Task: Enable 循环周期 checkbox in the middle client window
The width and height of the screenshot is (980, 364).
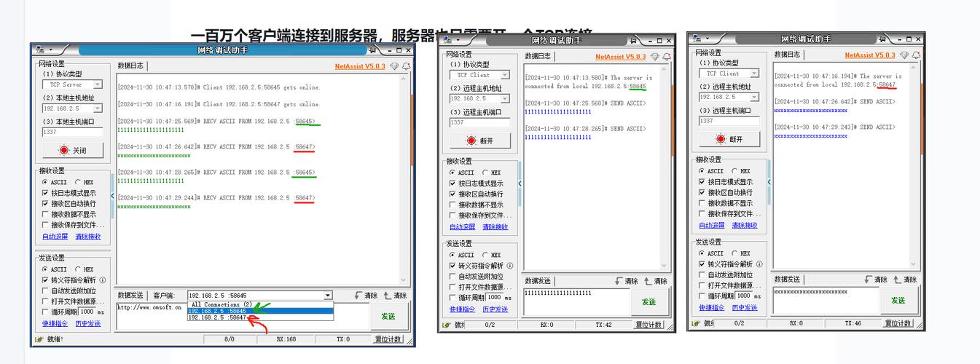Action: pyautogui.click(x=453, y=298)
